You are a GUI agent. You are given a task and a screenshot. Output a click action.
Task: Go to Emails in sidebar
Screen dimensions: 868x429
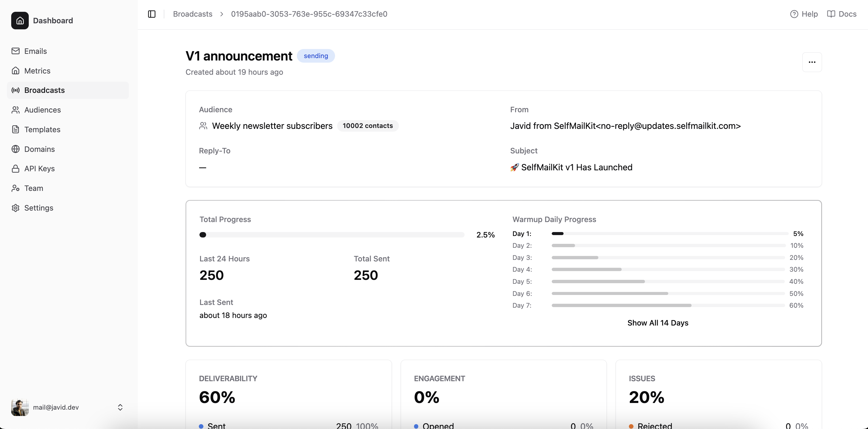click(68, 51)
